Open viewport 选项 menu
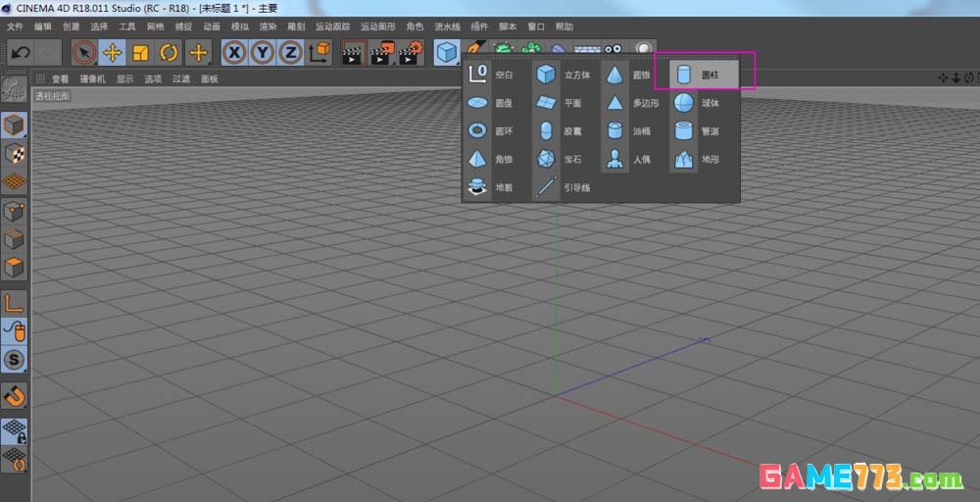This screenshot has width=980, height=502. pos(153,79)
